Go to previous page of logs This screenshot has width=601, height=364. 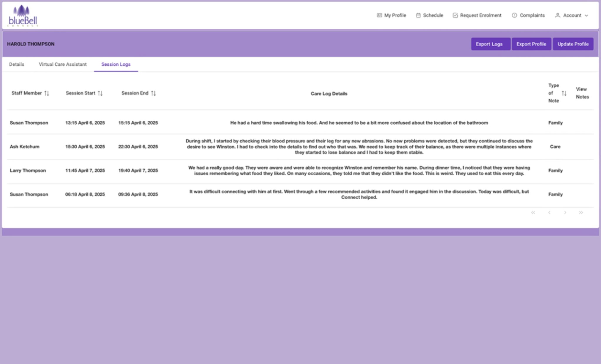(x=549, y=212)
